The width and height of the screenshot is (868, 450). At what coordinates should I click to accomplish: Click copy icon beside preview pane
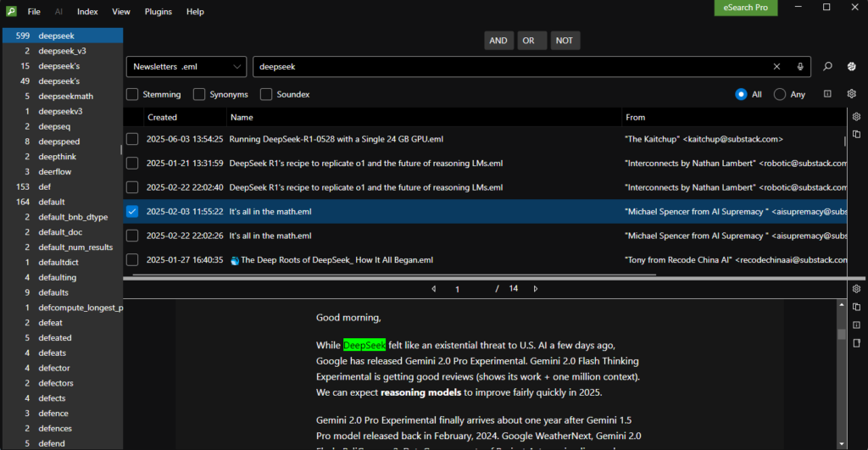(x=856, y=307)
